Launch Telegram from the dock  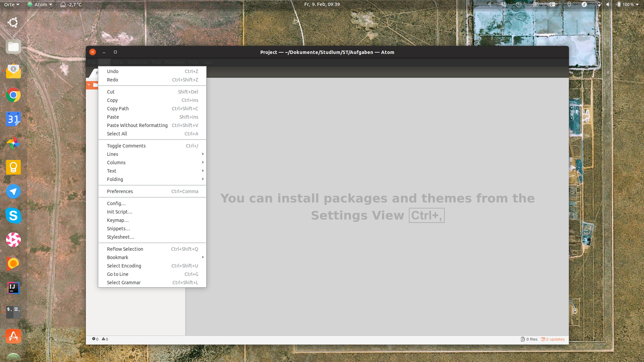pos(13,191)
